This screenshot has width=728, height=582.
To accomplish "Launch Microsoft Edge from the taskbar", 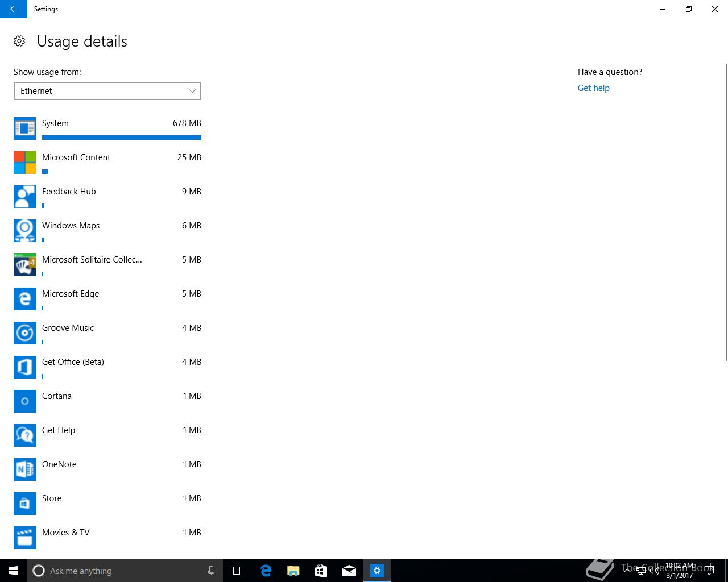I will 265,571.
